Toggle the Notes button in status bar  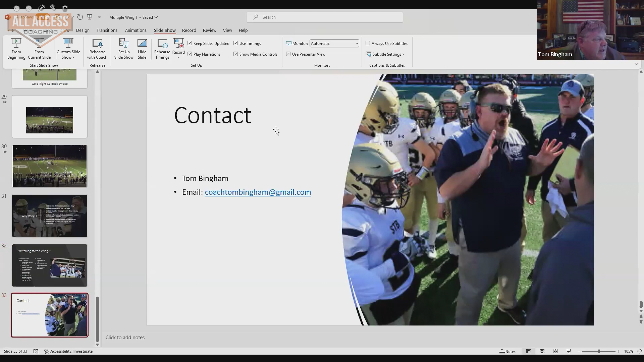[x=507, y=351]
